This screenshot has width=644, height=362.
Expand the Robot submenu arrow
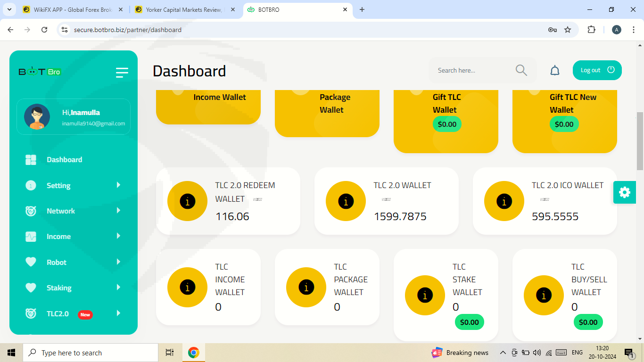click(119, 262)
